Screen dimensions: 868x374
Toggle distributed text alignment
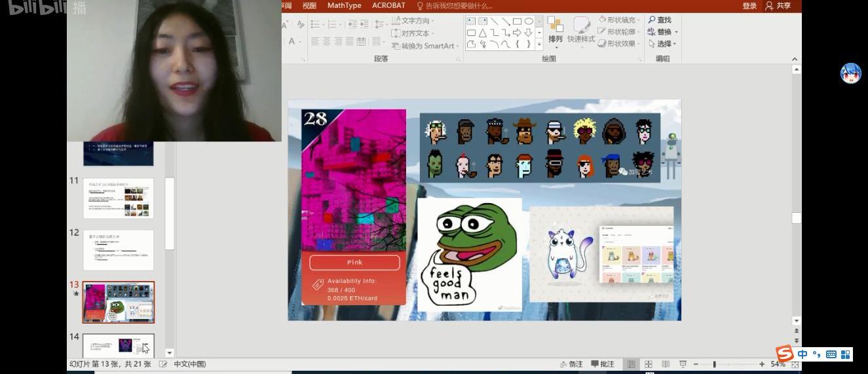[x=360, y=41]
